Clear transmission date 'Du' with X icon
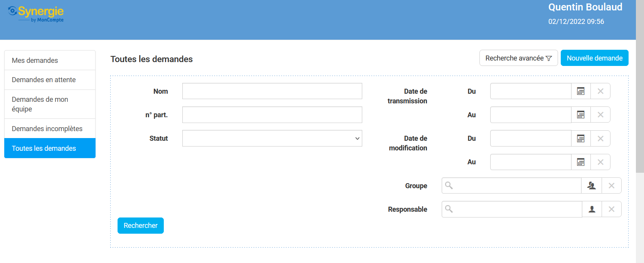This screenshot has height=263, width=644. tap(600, 91)
